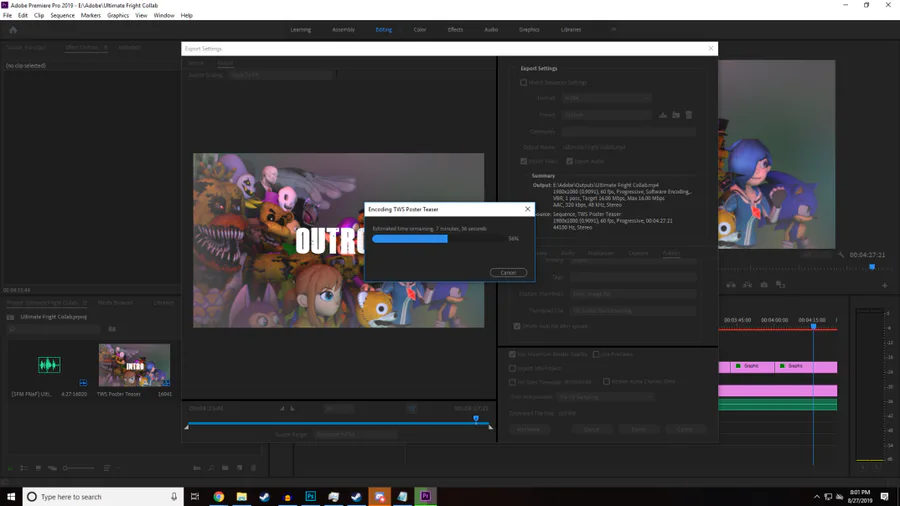Image resolution: width=900 pixels, height=506 pixels.
Task: Open the Format dropdown in Export Settings
Action: coord(606,98)
